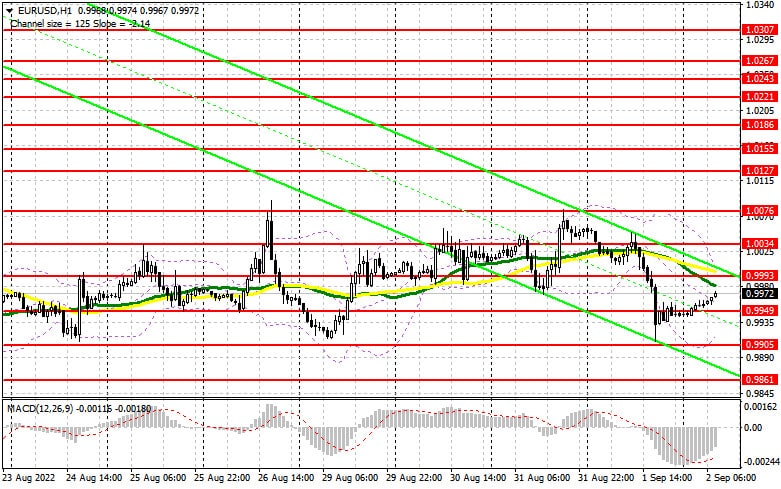Select the 1.0243 red price level label

click(x=759, y=79)
